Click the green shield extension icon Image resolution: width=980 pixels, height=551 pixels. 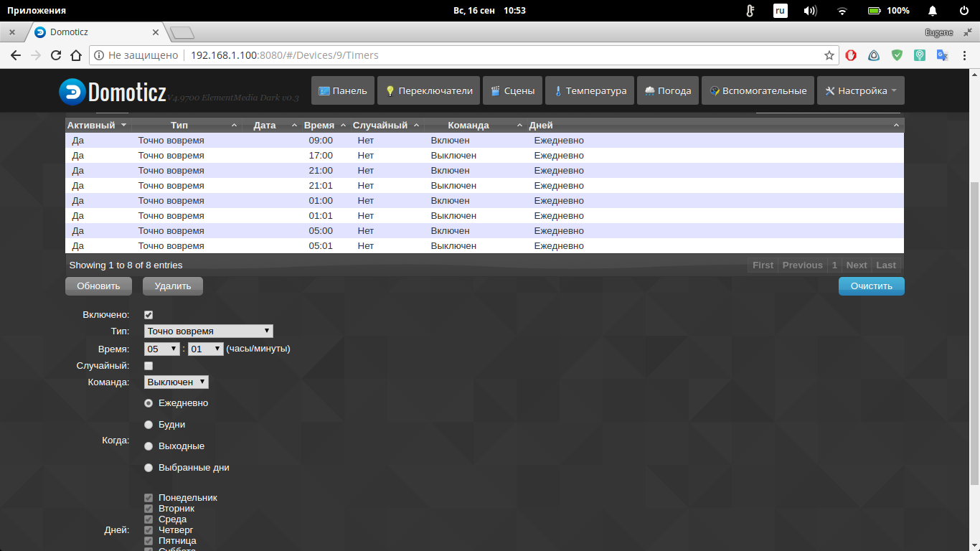897,55
